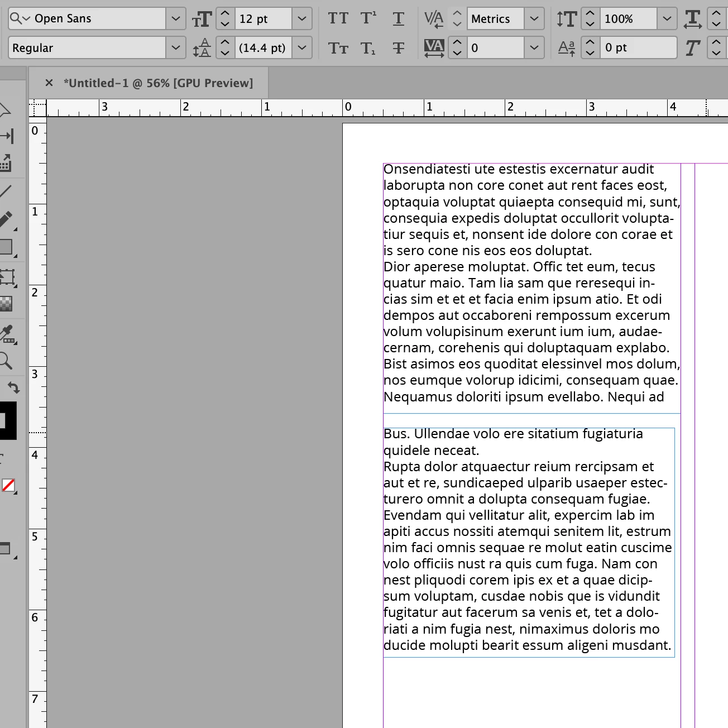Image resolution: width=728 pixels, height=728 pixels.
Task: Select the Pencil tool
Action: click(6, 219)
